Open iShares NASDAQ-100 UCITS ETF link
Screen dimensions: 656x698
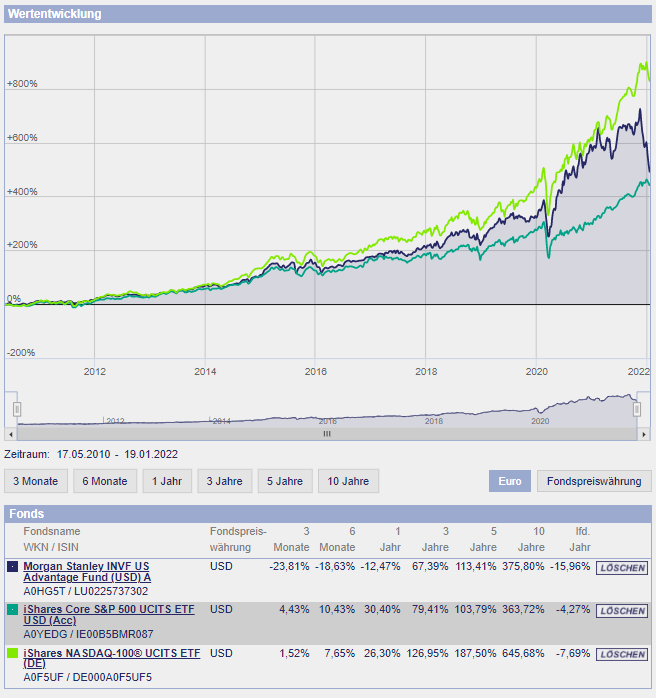(x=112, y=658)
